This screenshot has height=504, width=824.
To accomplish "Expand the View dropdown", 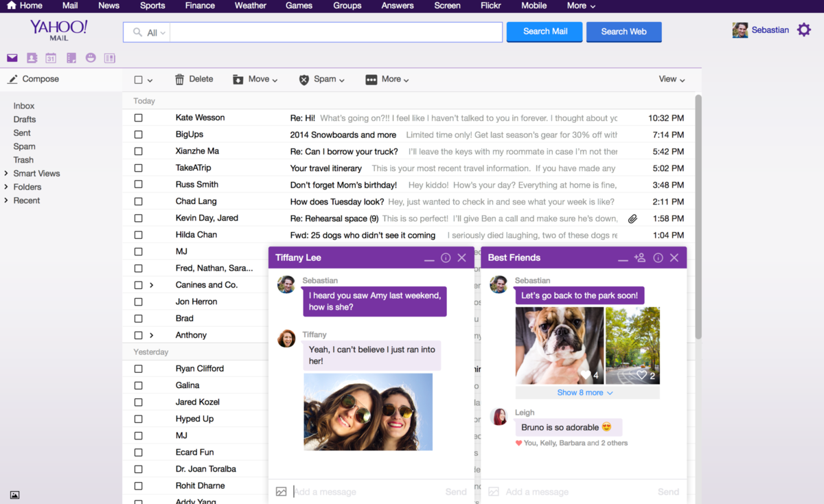I will point(672,80).
